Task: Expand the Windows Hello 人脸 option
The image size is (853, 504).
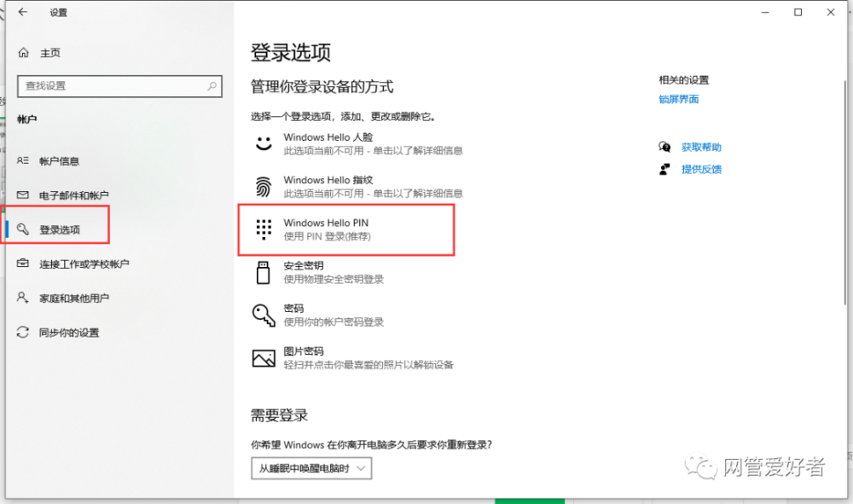Action: click(357, 143)
